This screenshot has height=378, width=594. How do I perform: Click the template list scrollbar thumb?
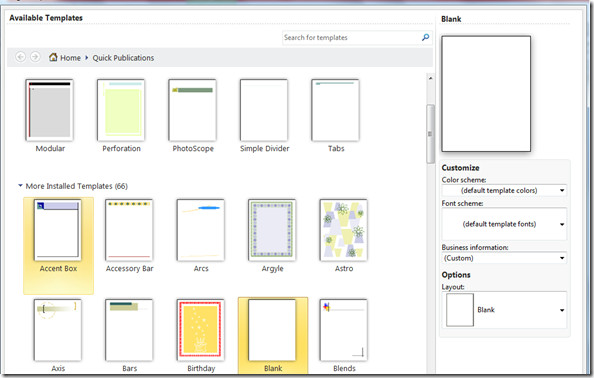[430, 134]
